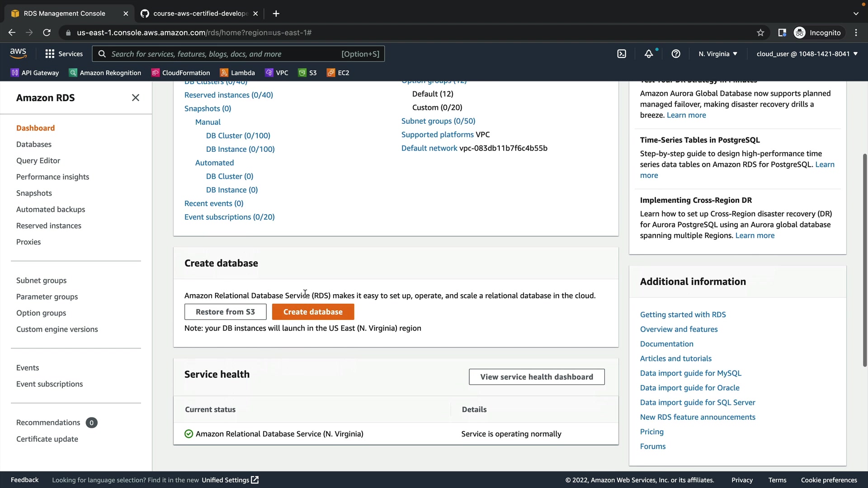This screenshot has width=868, height=488.
Task: Open AWS CloudShell icon in top bar
Action: (x=622, y=54)
